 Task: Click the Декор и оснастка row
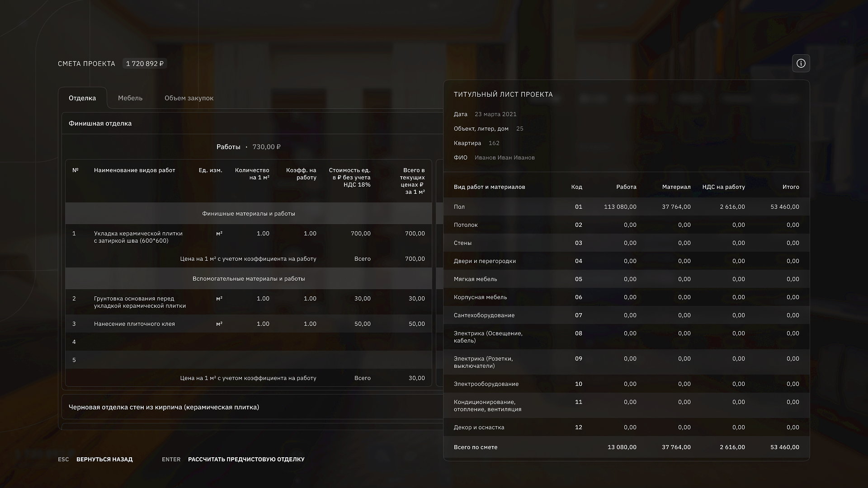tap(626, 427)
